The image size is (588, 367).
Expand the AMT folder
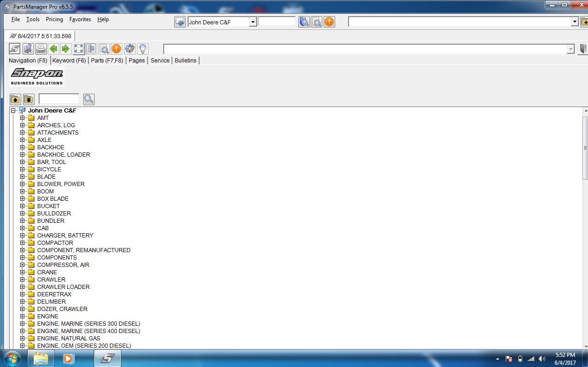click(x=22, y=118)
